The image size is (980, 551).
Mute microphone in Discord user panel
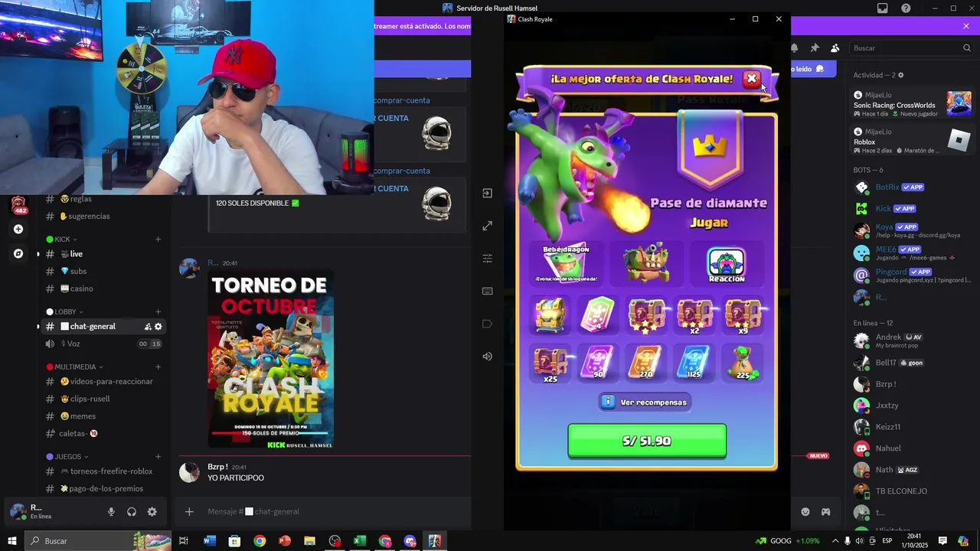point(111,512)
